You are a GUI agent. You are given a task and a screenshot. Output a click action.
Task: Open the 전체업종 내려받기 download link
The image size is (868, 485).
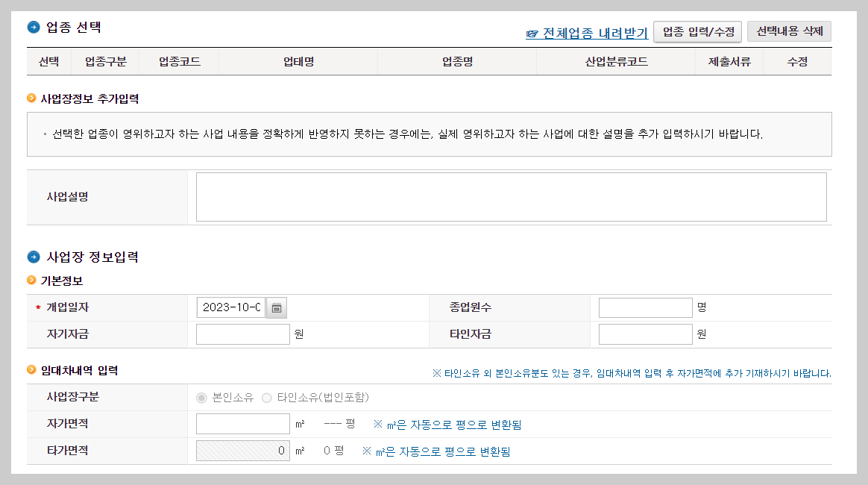point(586,31)
